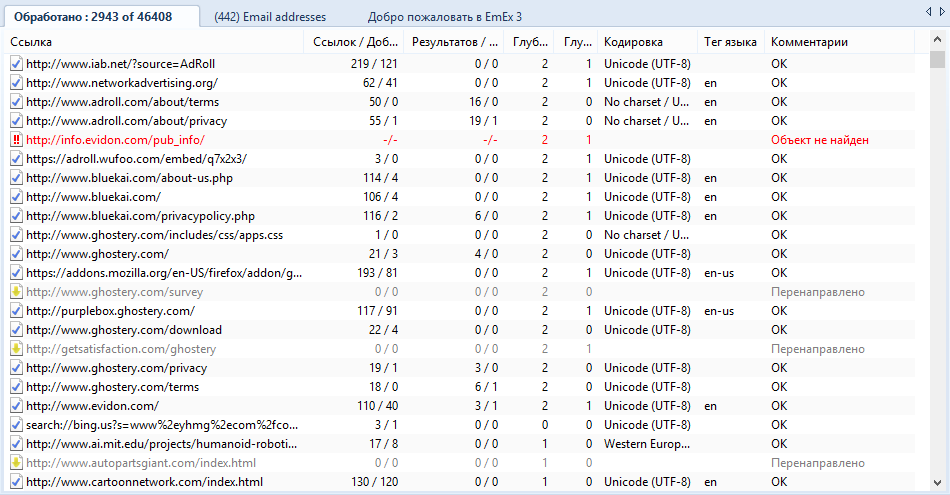Click the checkmark icon for adroll.wufoo.com row
Viewport: 950px width, 495px height.
click(x=16, y=159)
